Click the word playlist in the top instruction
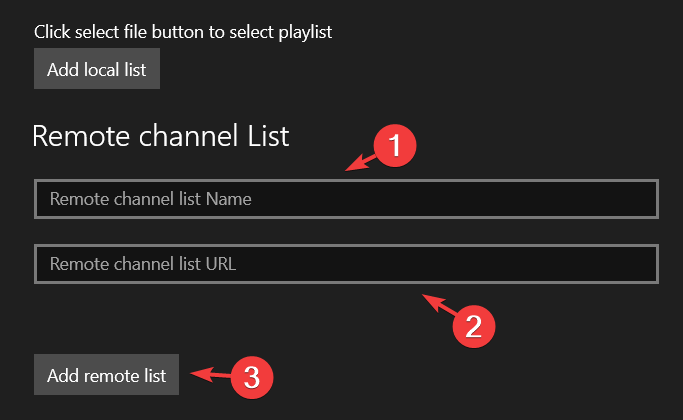683x420 pixels. (305, 33)
